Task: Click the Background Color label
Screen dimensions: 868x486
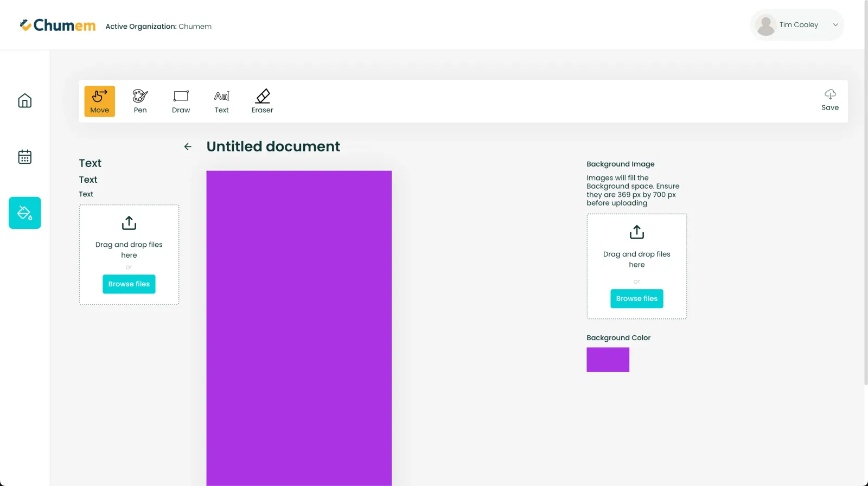Action: pyautogui.click(x=618, y=337)
